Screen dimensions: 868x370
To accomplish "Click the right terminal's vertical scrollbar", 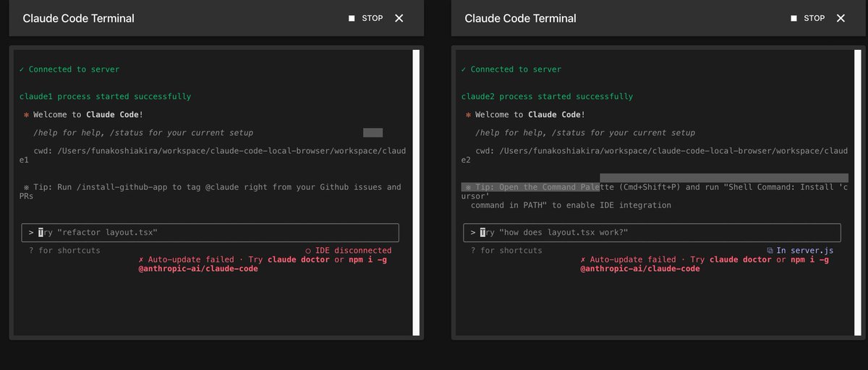I will coord(858,193).
